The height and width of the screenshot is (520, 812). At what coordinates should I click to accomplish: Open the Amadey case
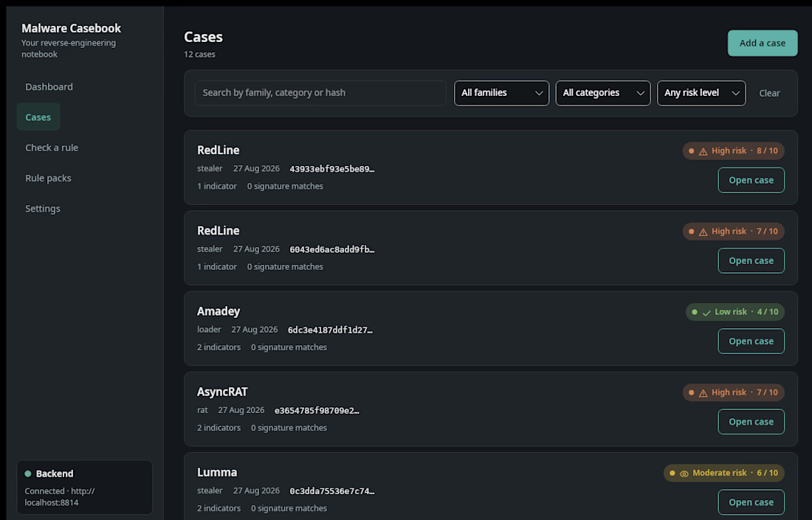point(751,341)
